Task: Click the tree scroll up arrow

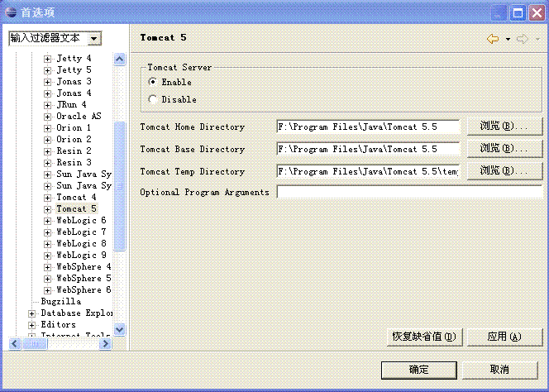Action: click(x=119, y=60)
